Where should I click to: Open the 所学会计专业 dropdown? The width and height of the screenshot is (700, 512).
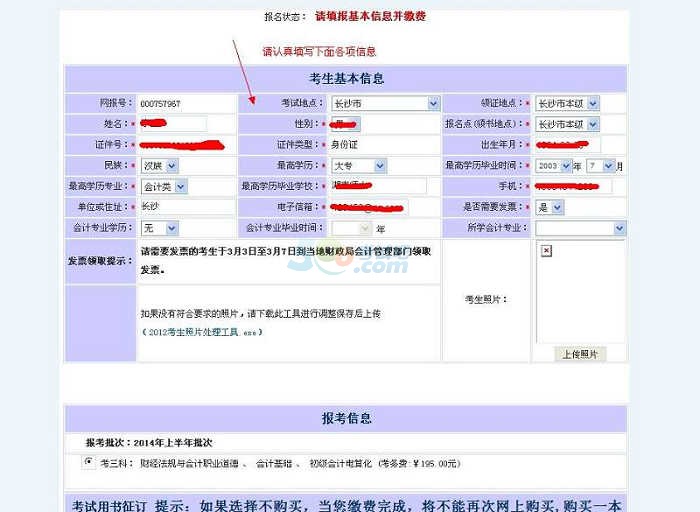pyautogui.click(x=579, y=228)
